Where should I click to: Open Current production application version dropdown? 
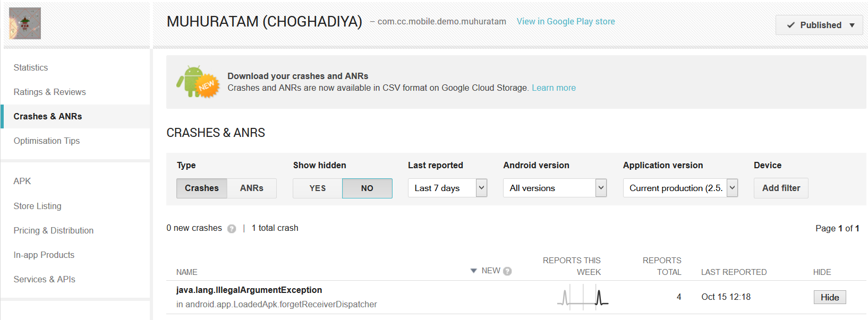680,188
